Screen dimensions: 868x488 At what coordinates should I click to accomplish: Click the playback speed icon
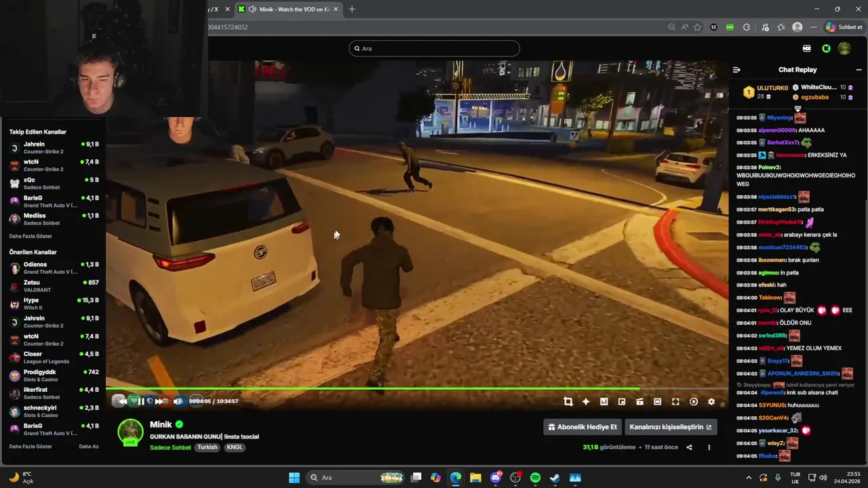pos(693,402)
